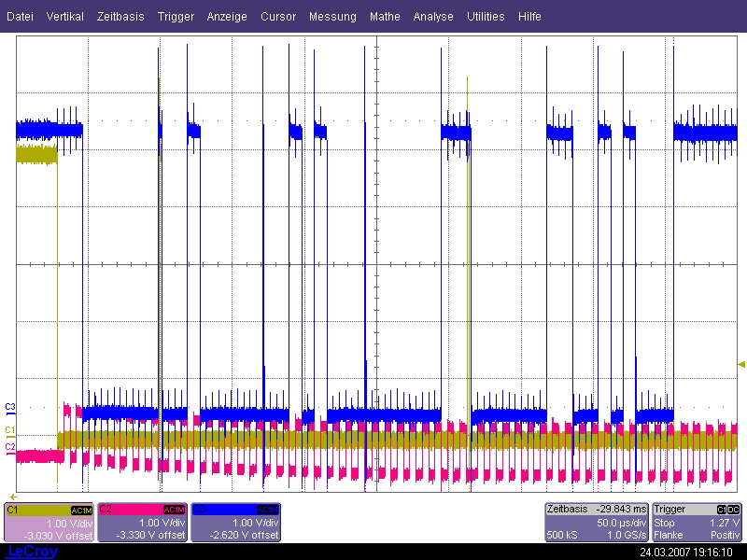The image size is (747, 560).
Task: Click the Flanke trigger type text
Action: [668, 535]
